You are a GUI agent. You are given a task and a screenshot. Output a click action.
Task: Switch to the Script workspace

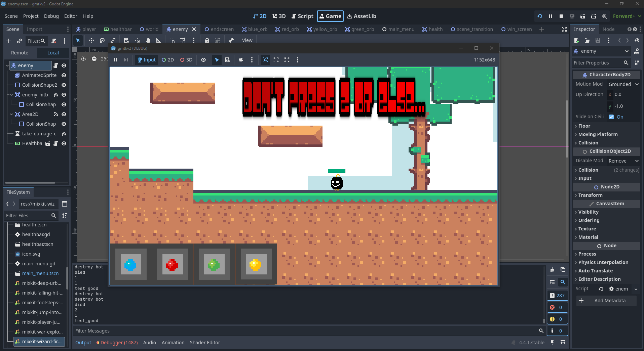click(x=302, y=16)
